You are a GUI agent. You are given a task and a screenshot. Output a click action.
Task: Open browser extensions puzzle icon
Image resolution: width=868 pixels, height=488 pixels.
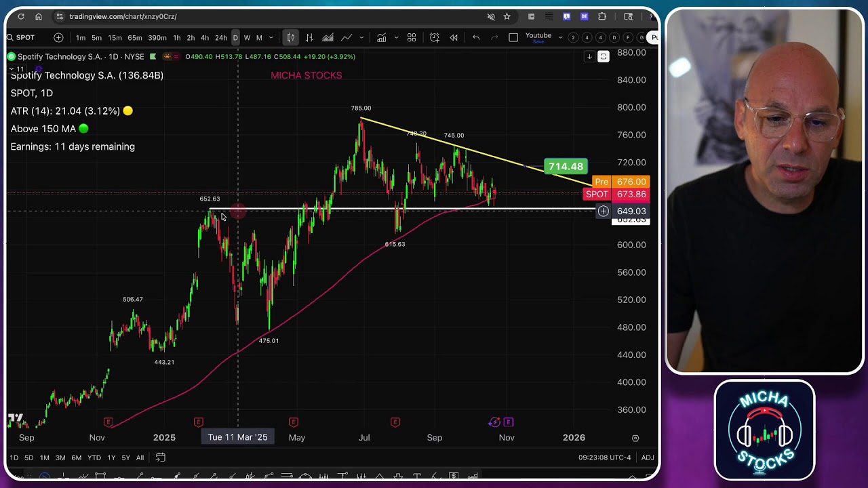[602, 16]
